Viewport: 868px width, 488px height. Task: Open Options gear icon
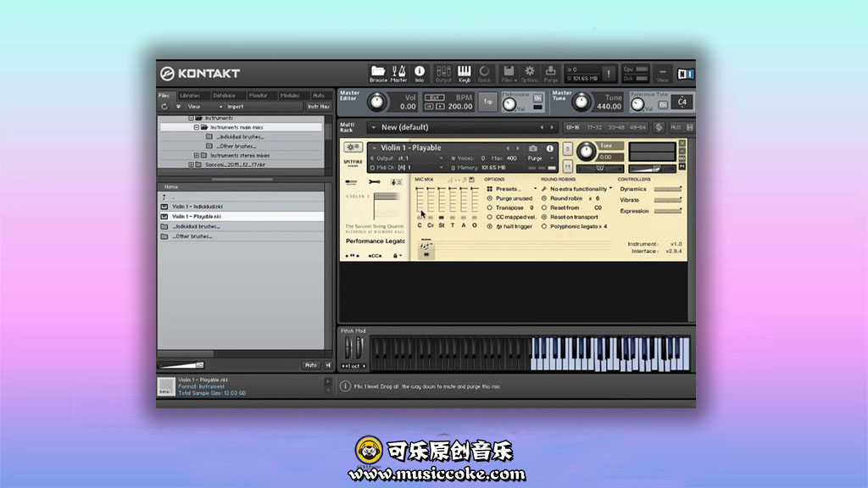click(529, 74)
